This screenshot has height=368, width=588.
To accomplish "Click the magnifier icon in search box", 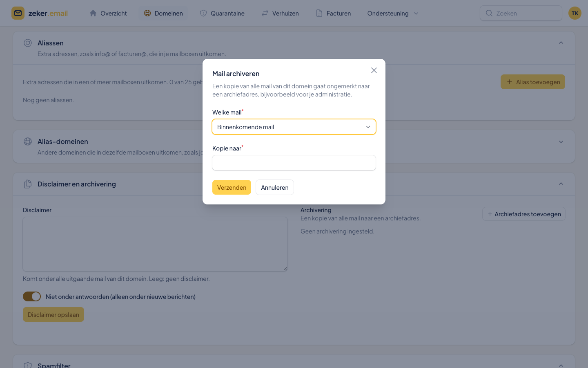I will pos(489,13).
